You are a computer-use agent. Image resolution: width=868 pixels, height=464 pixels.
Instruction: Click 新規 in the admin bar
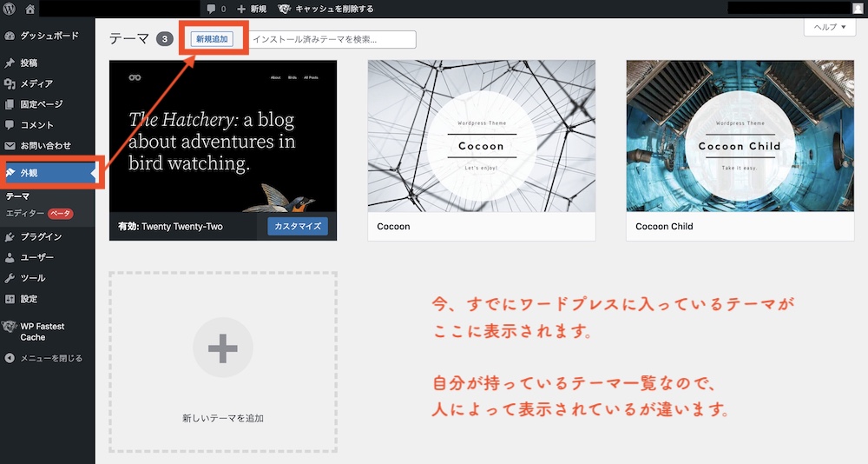[x=258, y=9]
